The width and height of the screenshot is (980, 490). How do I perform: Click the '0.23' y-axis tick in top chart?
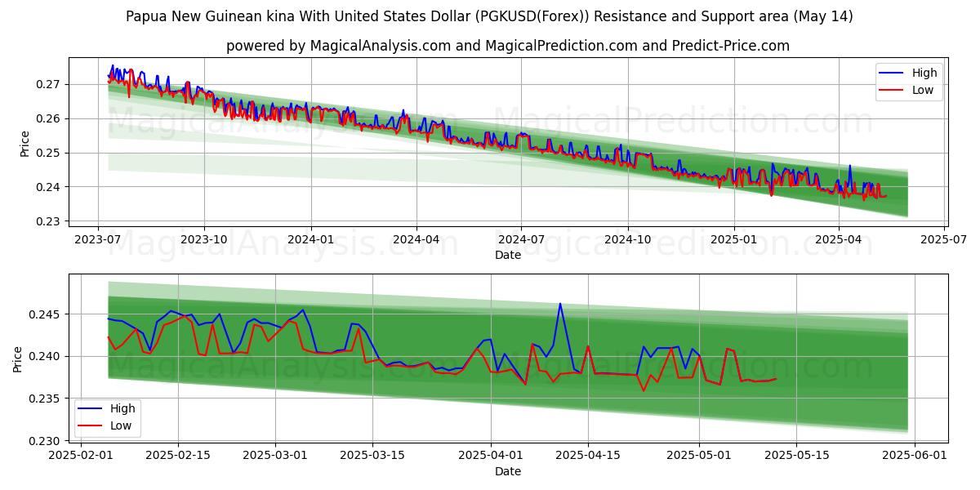coord(49,221)
